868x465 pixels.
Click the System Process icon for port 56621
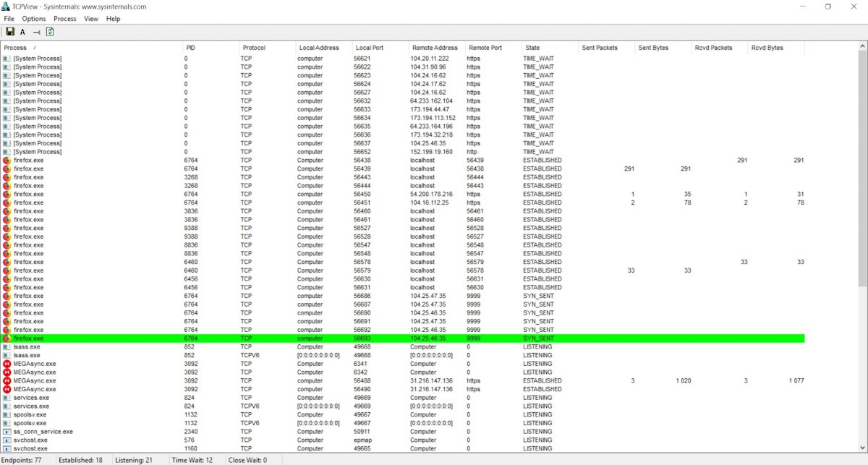coord(7,59)
